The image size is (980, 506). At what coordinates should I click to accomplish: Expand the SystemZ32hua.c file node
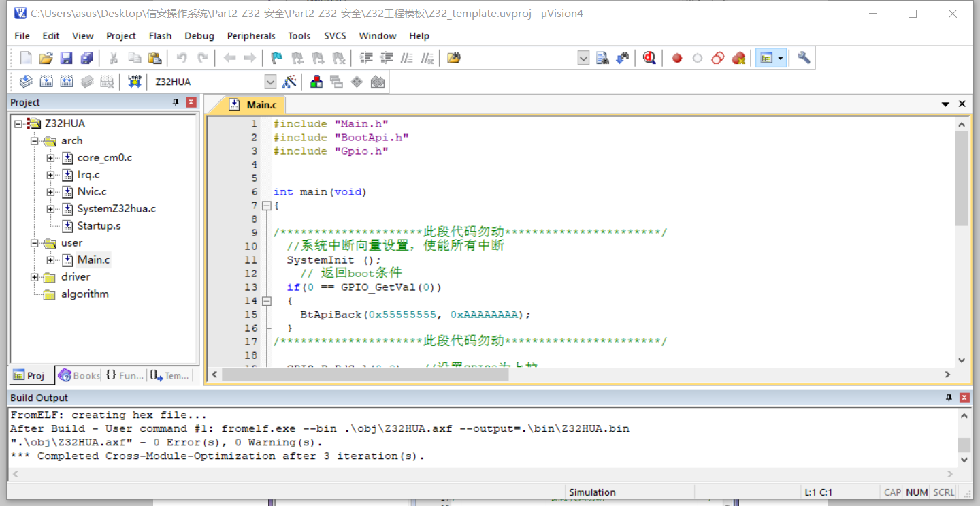50,209
